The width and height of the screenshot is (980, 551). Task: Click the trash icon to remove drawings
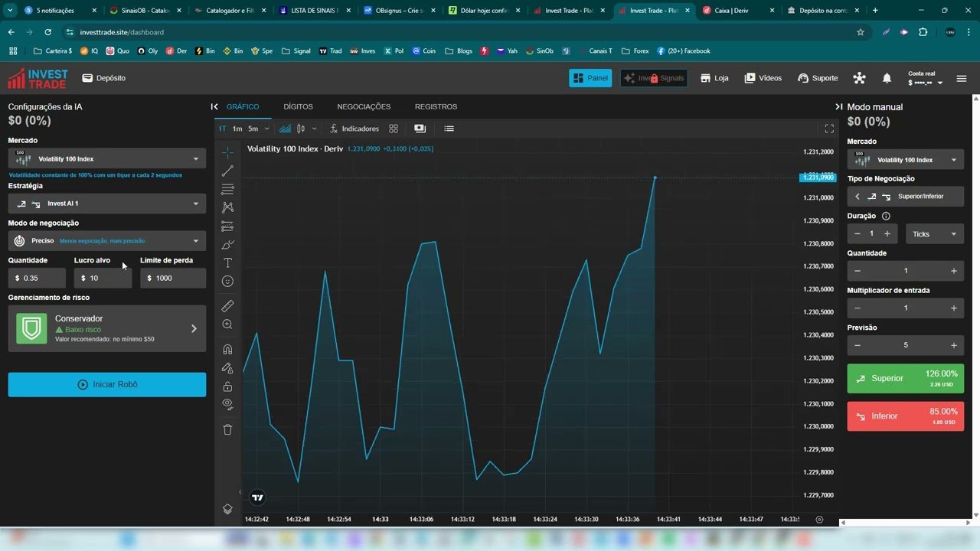pos(227,429)
